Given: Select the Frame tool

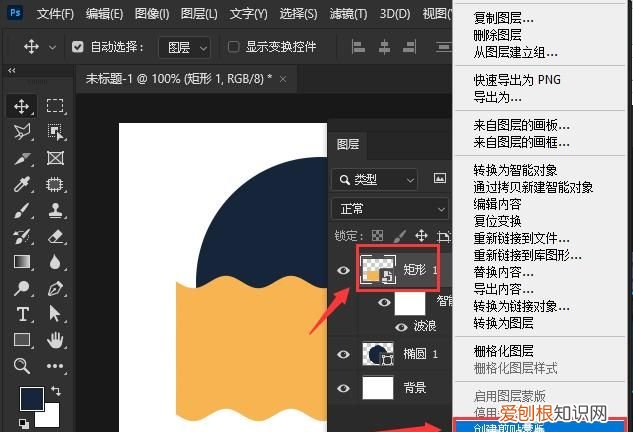Looking at the screenshot, I should (x=55, y=158).
